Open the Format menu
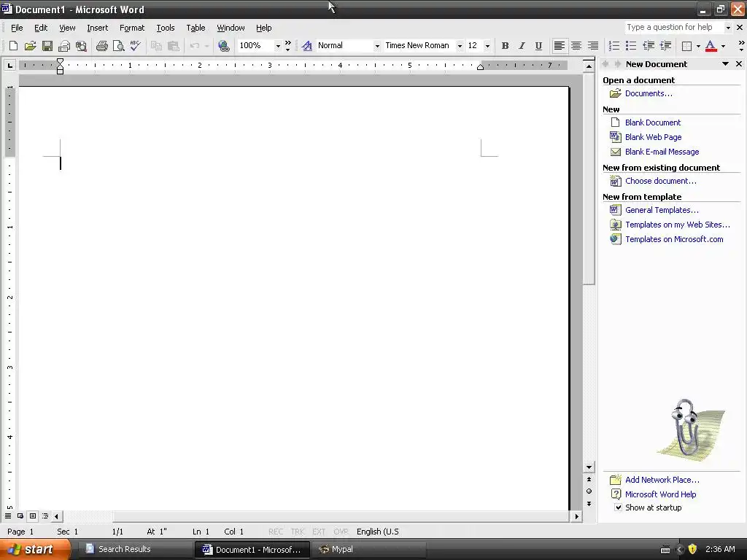Viewport: 747px width, 560px height. tap(132, 28)
